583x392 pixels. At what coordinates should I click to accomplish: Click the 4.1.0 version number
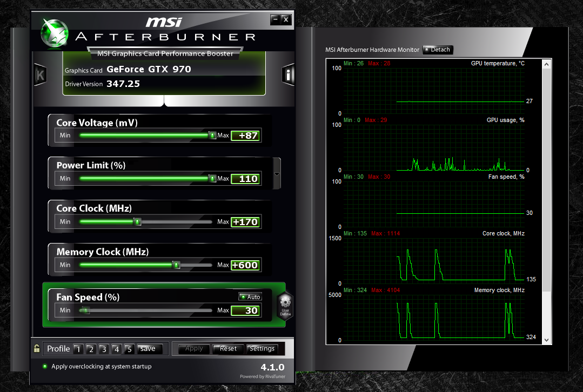pyautogui.click(x=272, y=367)
